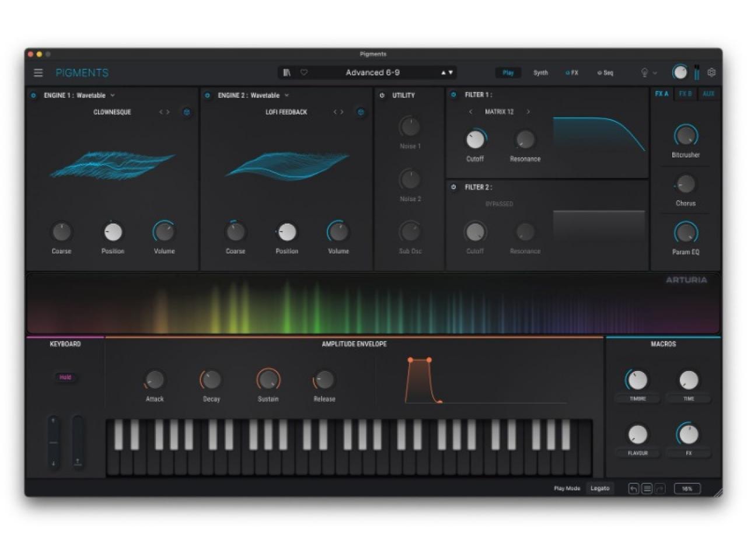Click Engine 1 wavetable settings icon beside Clownesque
This screenshot has height=560, width=747.
[187, 112]
